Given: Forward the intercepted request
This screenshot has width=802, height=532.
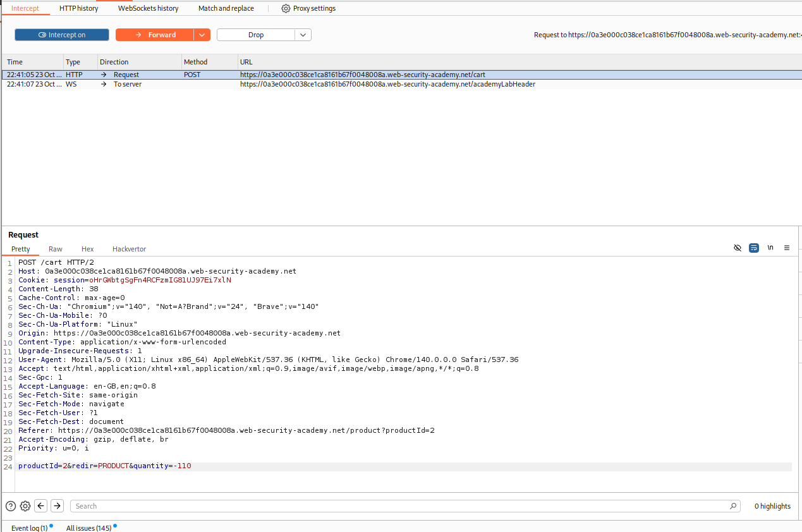Looking at the screenshot, I should click(x=155, y=35).
